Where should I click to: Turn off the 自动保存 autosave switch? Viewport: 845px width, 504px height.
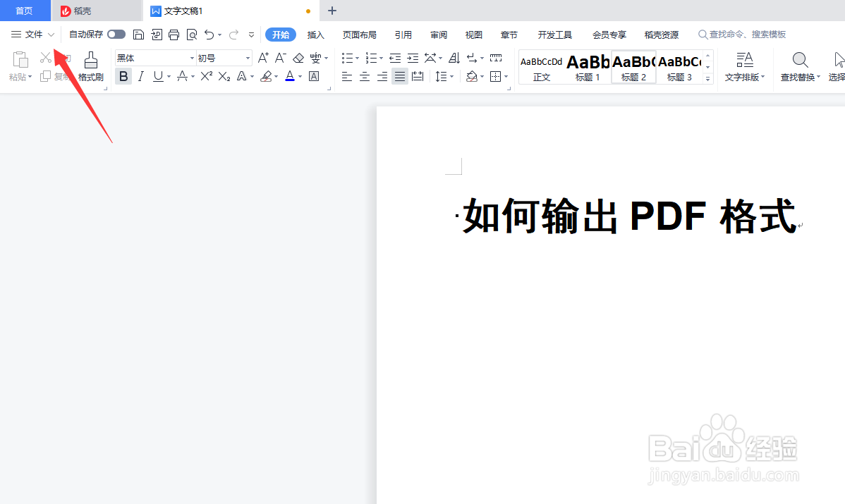point(117,34)
